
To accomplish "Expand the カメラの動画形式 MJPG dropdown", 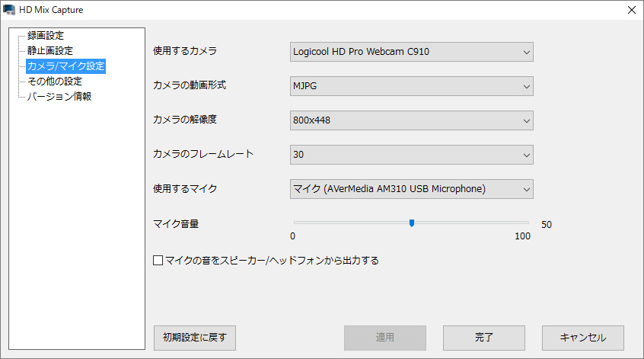I will 411,86.
